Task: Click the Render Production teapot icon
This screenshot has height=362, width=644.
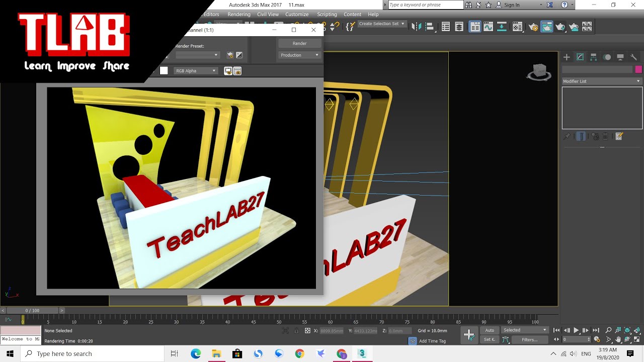Action: tap(560, 27)
